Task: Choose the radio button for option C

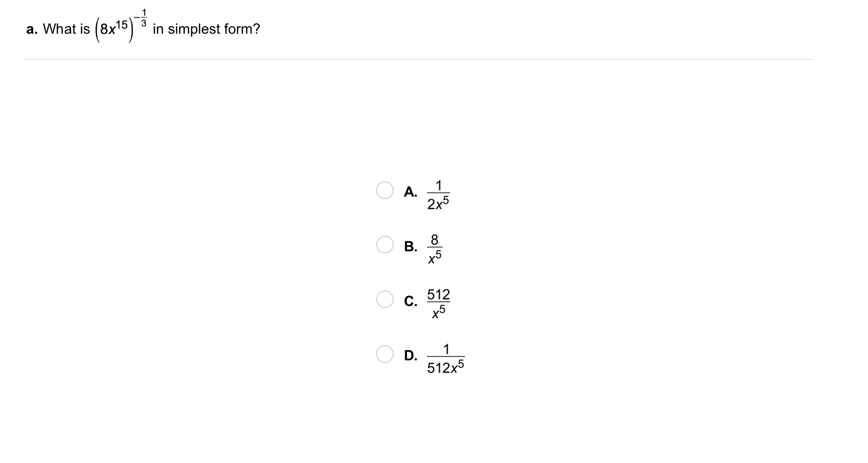Action: [x=385, y=299]
